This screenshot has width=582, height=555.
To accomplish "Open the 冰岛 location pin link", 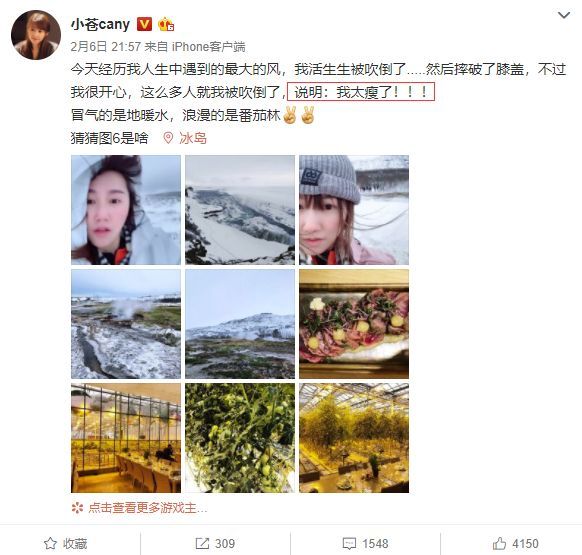I will [x=185, y=138].
